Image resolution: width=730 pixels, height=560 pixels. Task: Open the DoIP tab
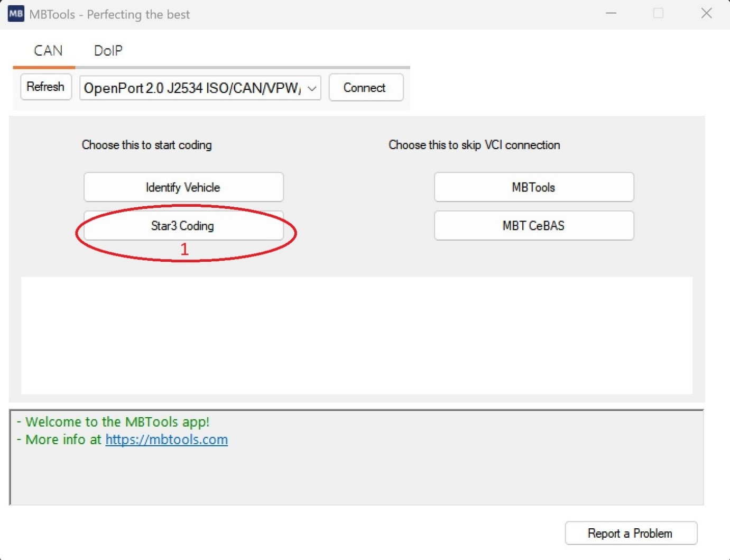(x=108, y=51)
